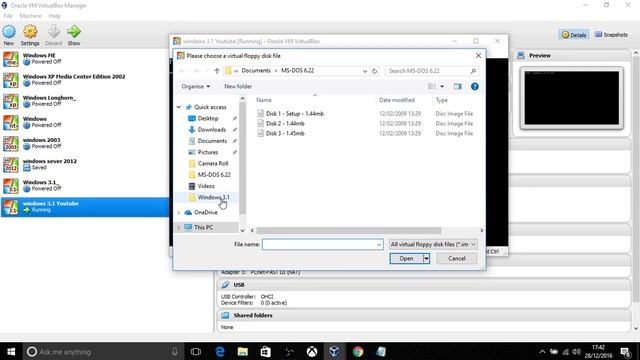The height and width of the screenshot is (360, 640).
Task: Open the Windows Start menu
Action: pyautogui.click(x=11, y=351)
